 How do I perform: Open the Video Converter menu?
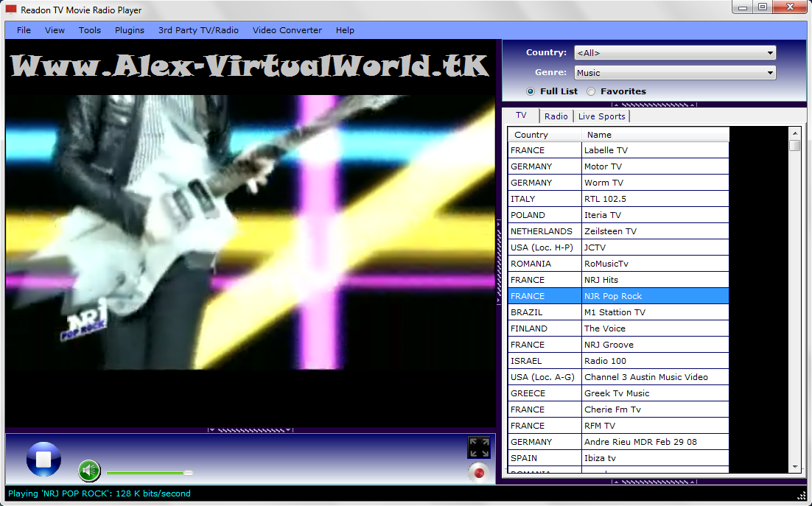287,30
